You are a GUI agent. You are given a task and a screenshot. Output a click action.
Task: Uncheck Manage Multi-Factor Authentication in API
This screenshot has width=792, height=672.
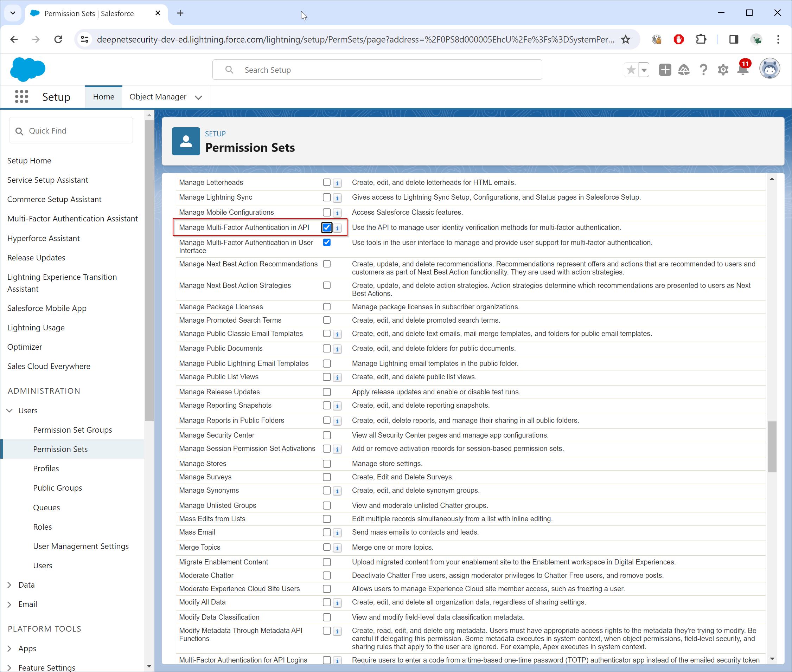pyautogui.click(x=327, y=227)
